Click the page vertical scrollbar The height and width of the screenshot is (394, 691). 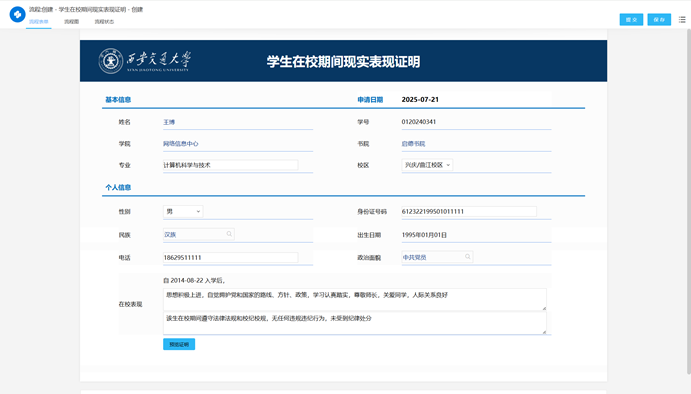(x=688, y=201)
